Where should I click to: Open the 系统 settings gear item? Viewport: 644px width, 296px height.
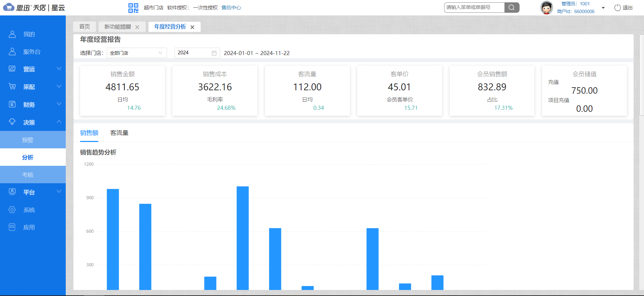[29, 210]
